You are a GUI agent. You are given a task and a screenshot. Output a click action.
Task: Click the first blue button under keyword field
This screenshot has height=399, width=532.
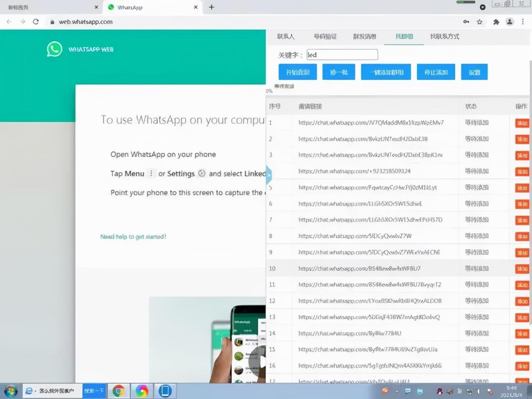pos(298,72)
